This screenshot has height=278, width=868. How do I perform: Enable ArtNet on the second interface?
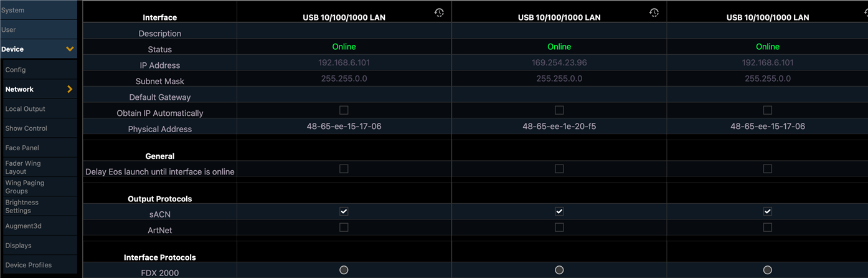pyautogui.click(x=559, y=228)
